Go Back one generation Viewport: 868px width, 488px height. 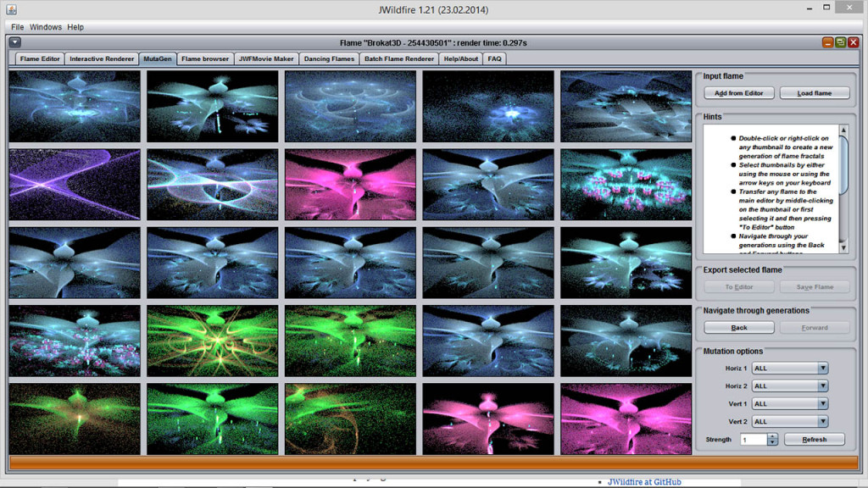click(738, 328)
